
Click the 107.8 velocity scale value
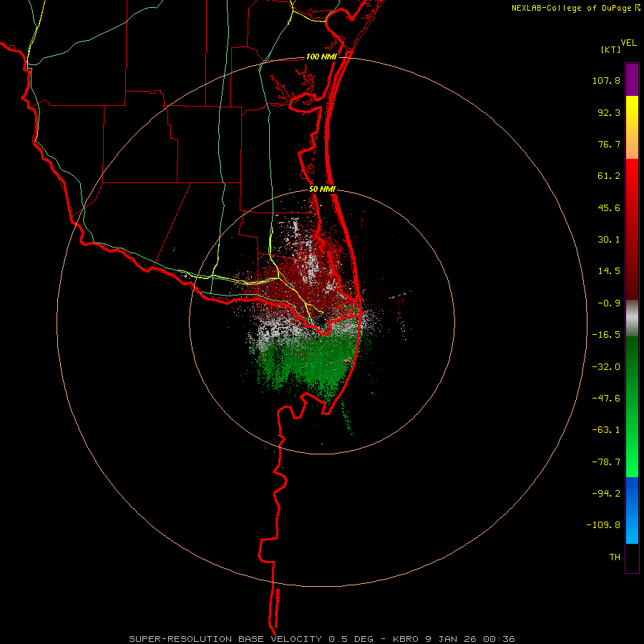pyautogui.click(x=606, y=80)
